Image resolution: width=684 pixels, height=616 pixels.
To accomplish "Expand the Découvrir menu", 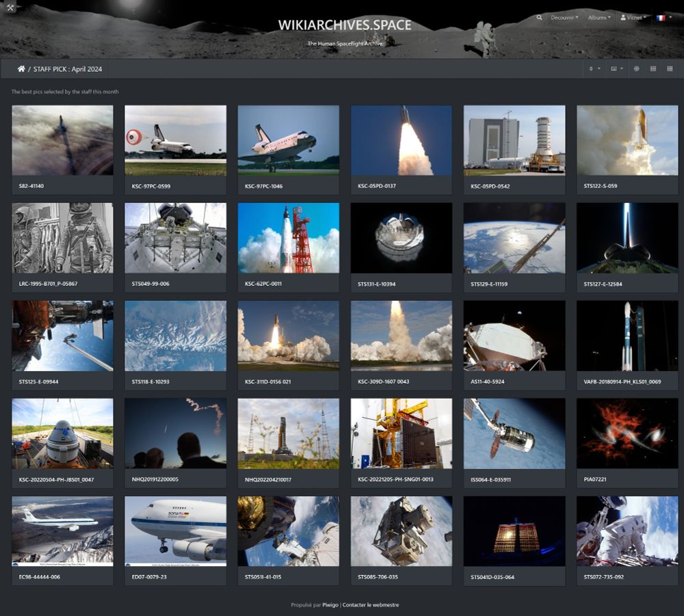I will point(564,18).
